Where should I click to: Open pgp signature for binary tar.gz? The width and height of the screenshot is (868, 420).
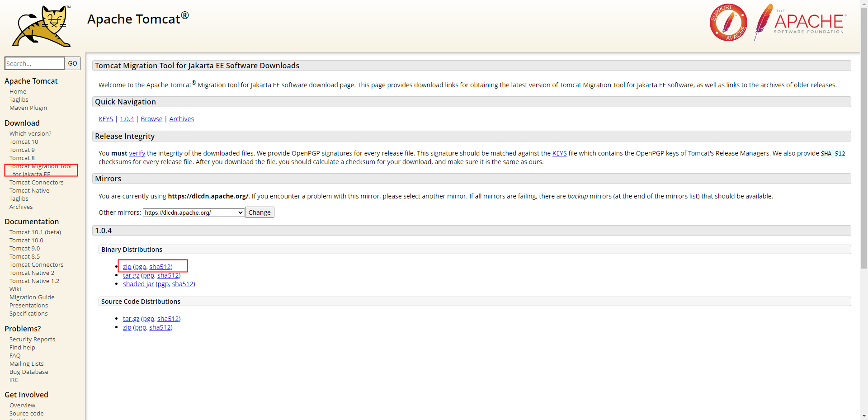[149, 275]
